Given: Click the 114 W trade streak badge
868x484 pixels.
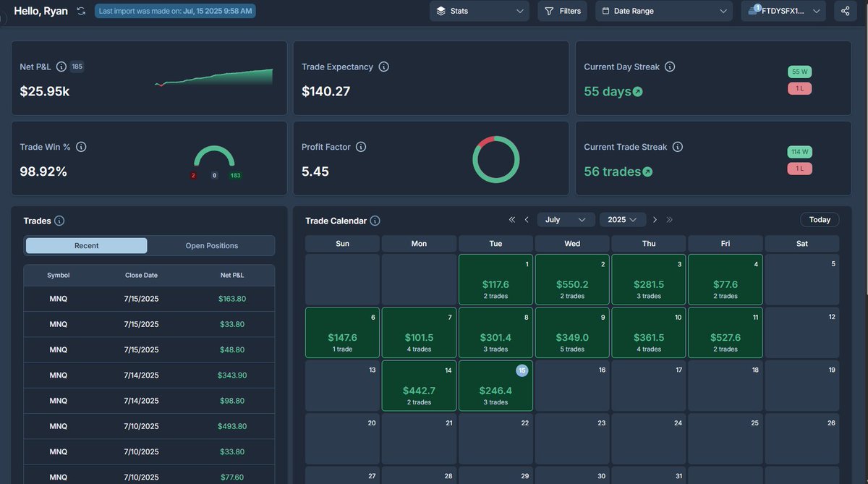Looking at the screenshot, I should [x=800, y=153].
